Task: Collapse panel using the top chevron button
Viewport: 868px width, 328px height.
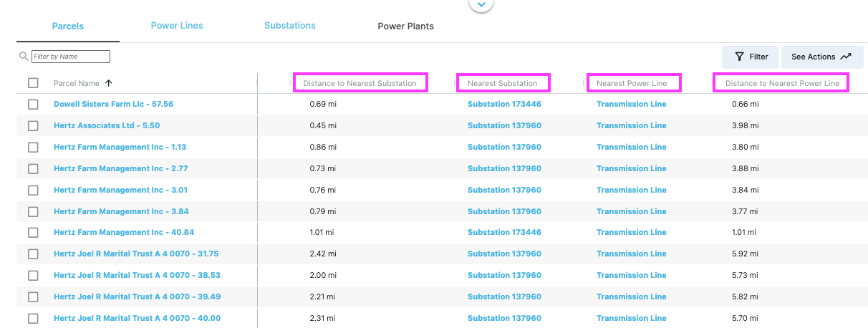Action: (x=481, y=4)
